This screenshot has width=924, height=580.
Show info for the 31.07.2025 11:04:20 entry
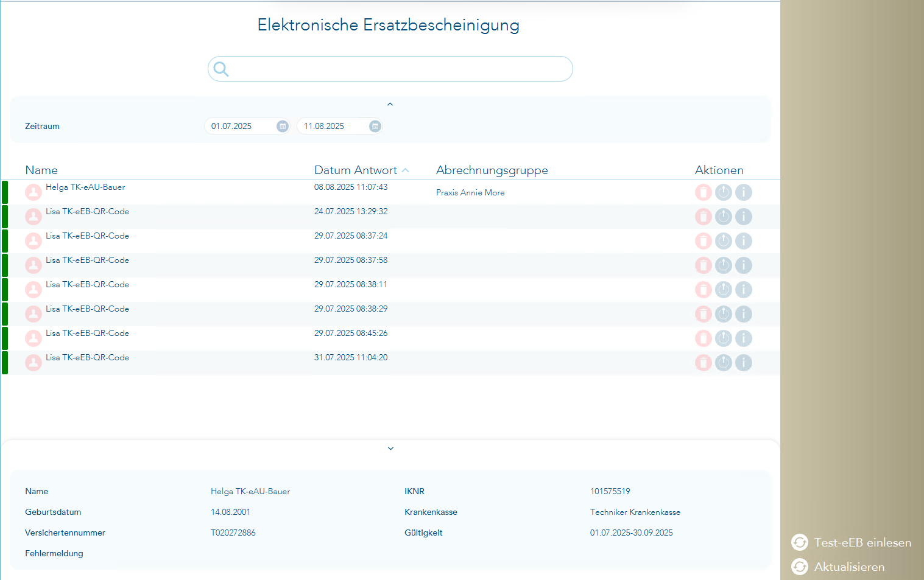coord(743,363)
